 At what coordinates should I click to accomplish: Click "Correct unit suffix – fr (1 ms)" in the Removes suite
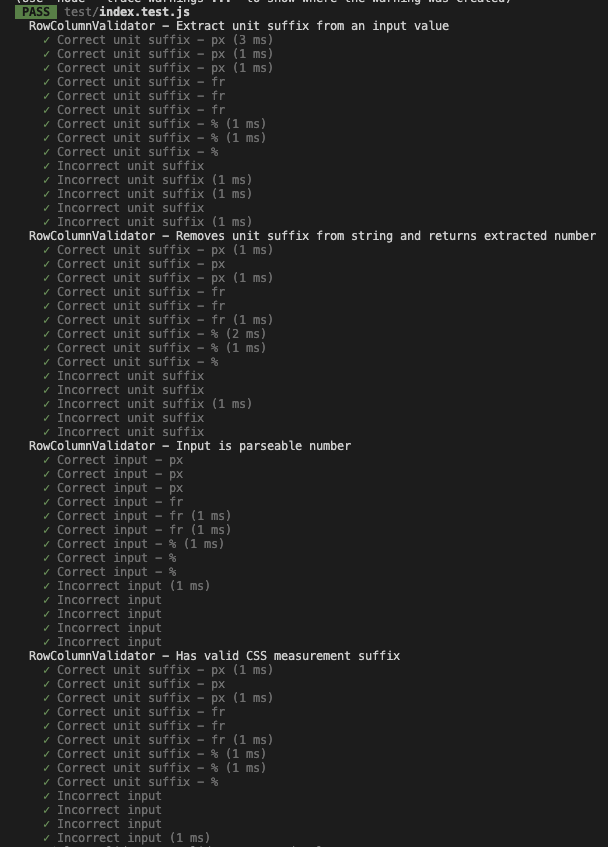tap(164, 320)
